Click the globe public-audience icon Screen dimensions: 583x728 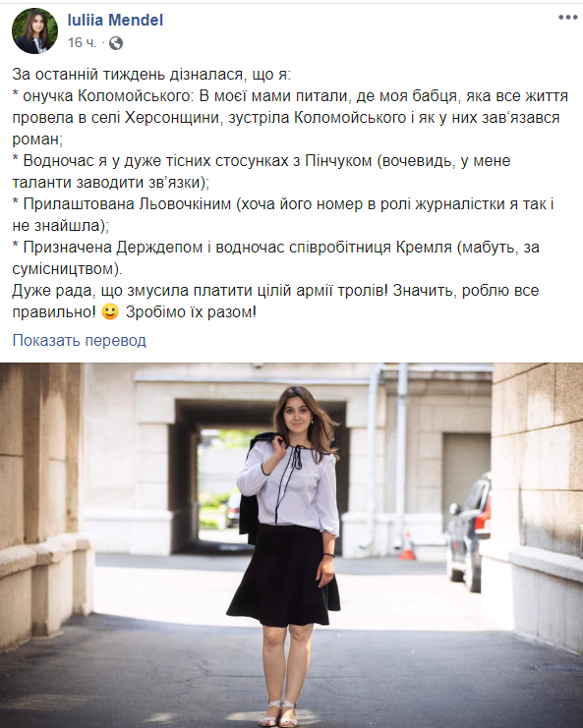(116, 43)
